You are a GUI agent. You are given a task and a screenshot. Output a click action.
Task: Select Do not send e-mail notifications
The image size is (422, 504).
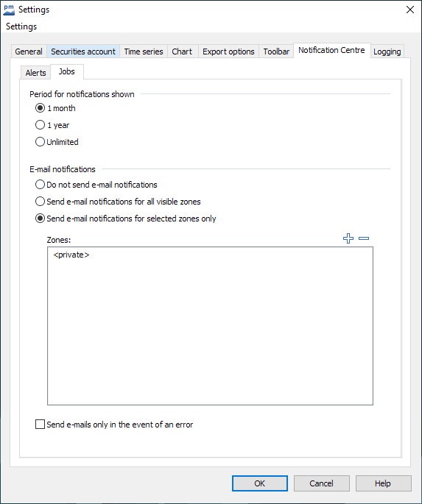[x=40, y=185]
